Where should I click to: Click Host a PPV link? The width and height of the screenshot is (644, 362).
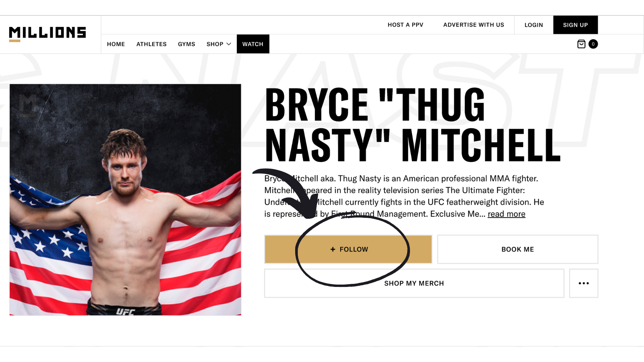point(405,25)
